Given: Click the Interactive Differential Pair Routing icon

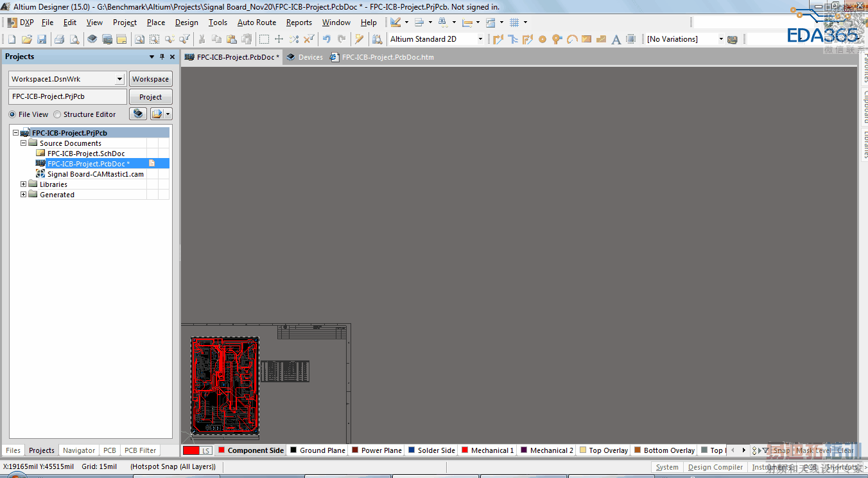Looking at the screenshot, I should click(x=528, y=39).
